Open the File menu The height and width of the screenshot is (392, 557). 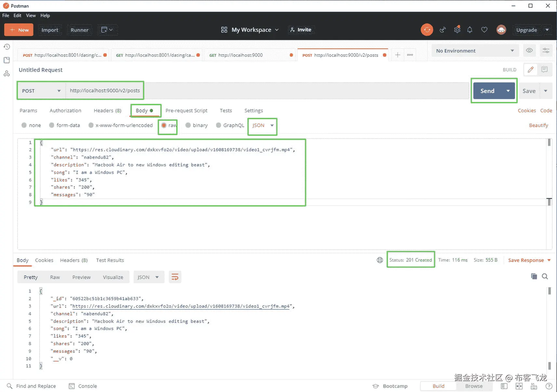pyautogui.click(x=6, y=16)
